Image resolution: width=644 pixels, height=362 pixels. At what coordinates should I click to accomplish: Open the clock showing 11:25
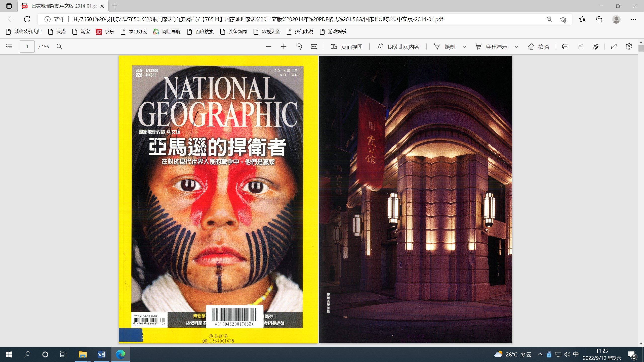602,354
